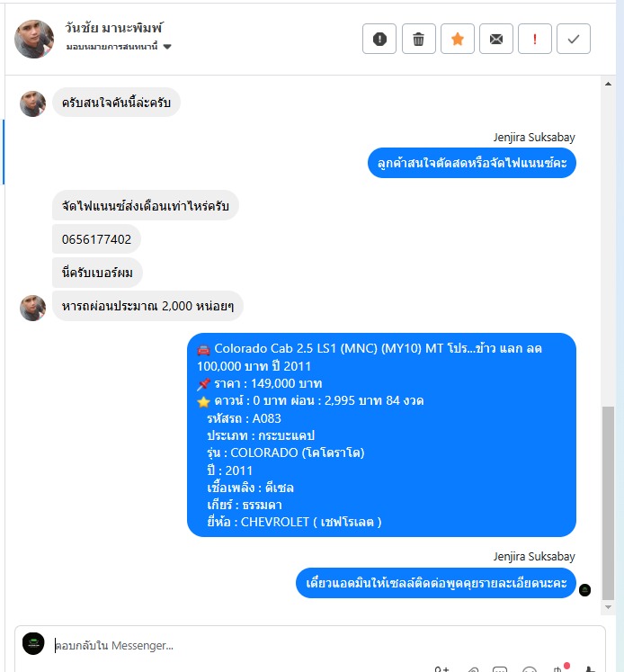The width and height of the screenshot is (624, 672).
Task: Open วันชัย มานะพิมพ์ profile picture in header
Action: tap(34, 39)
